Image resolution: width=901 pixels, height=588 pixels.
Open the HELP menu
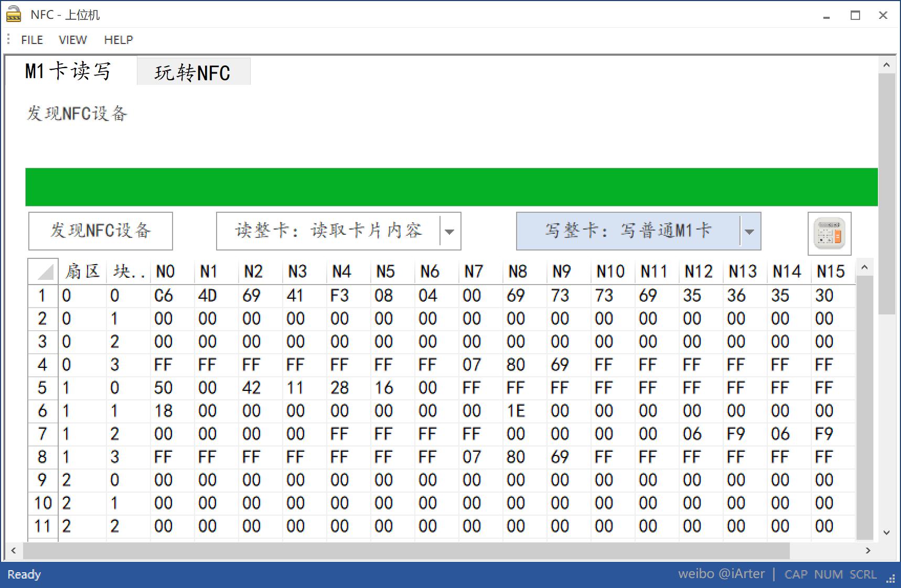coord(119,39)
